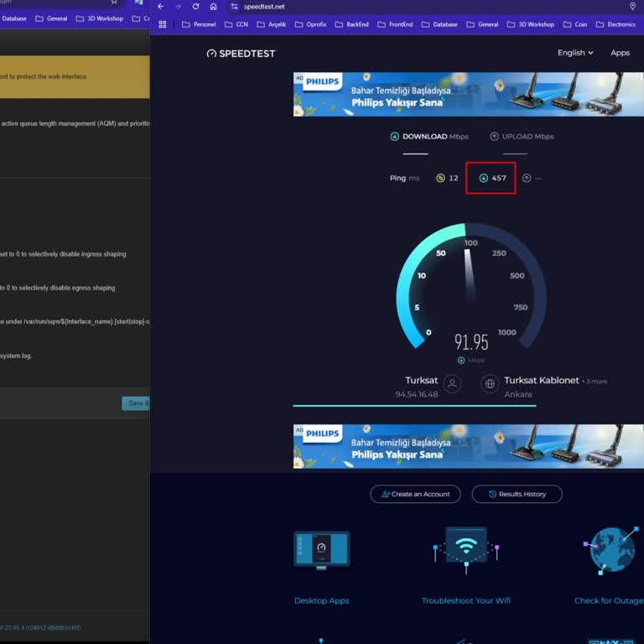Go back in the speedtest browser window
The height and width of the screenshot is (644, 644).
(161, 7)
